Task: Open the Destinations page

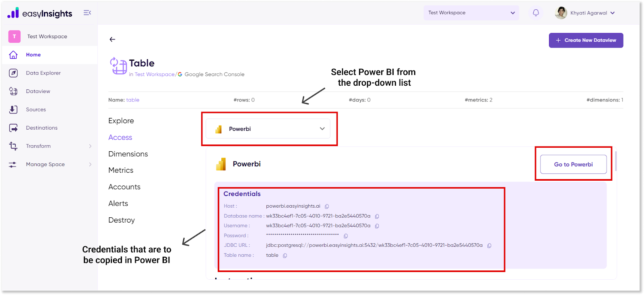Action: (42, 128)
